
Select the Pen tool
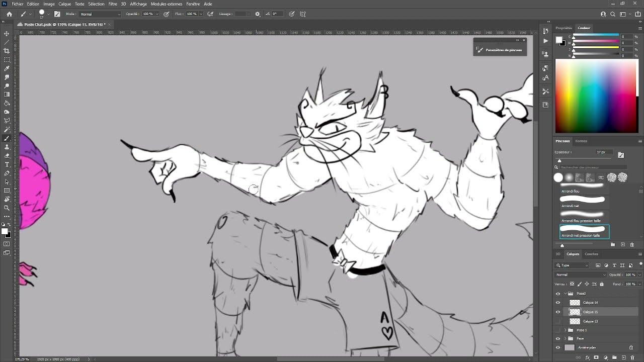7,173
